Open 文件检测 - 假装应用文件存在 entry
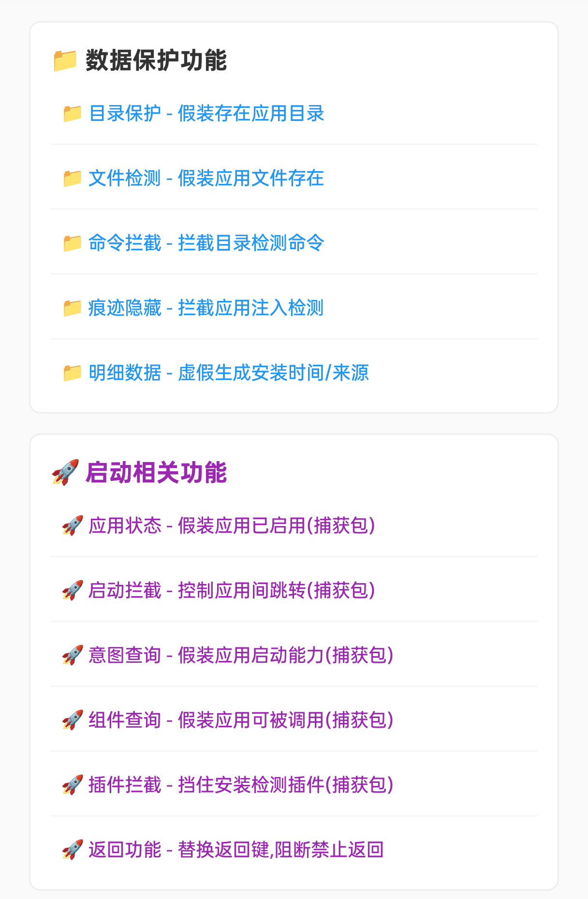Viewport: 588px width, 899px height. point(294,179)
